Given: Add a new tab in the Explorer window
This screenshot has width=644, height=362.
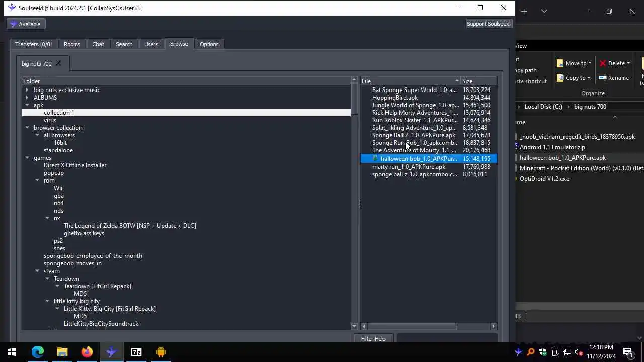Looking at the screenshot, I should [x=524, y=11].
